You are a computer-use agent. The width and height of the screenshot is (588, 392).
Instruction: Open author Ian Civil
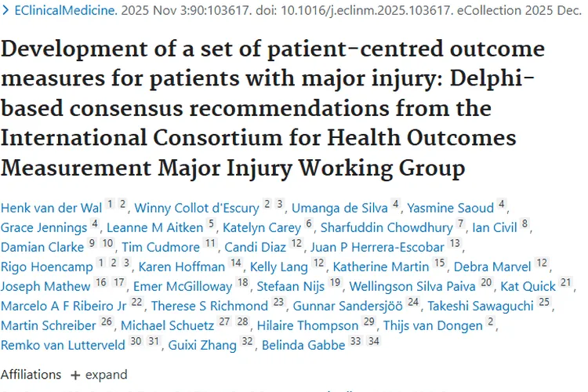point(495,227)
